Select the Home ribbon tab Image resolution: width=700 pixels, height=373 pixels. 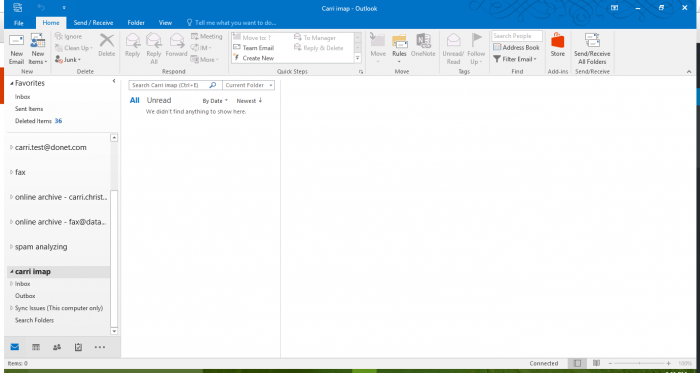tap(51, 23)
